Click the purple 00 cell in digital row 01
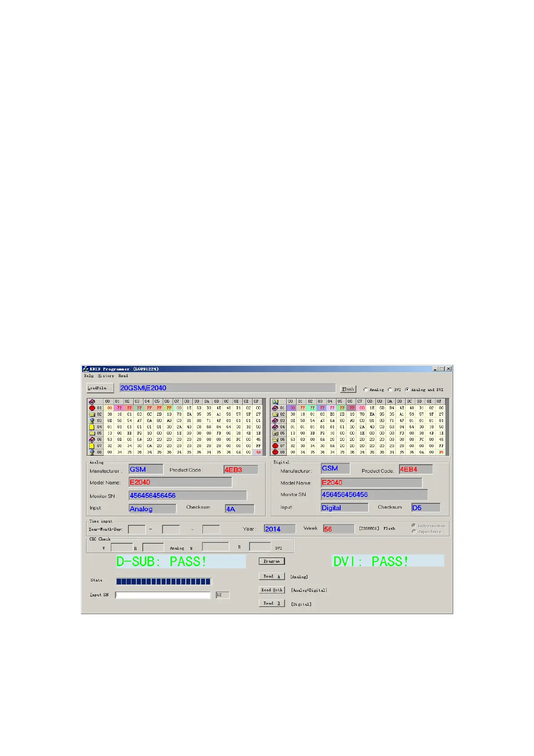Viewport: 534px width, 756px height. 293,408
